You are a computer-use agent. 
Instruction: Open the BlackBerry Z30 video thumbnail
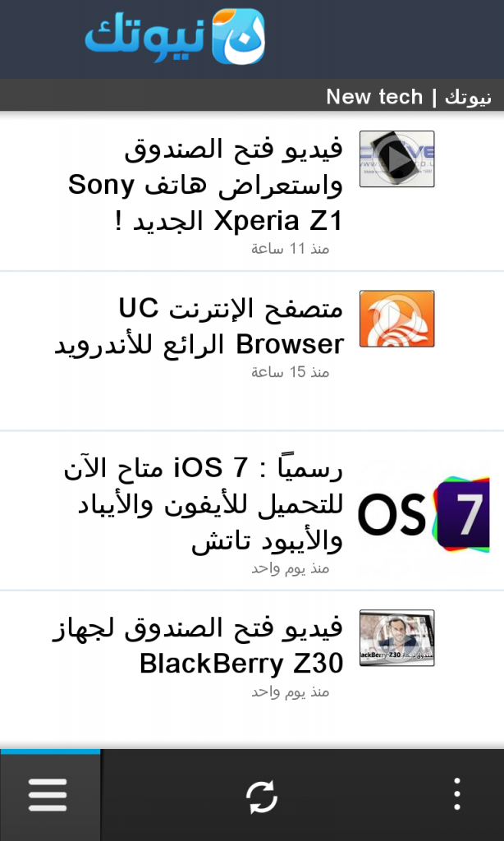[x=396, y=637]
